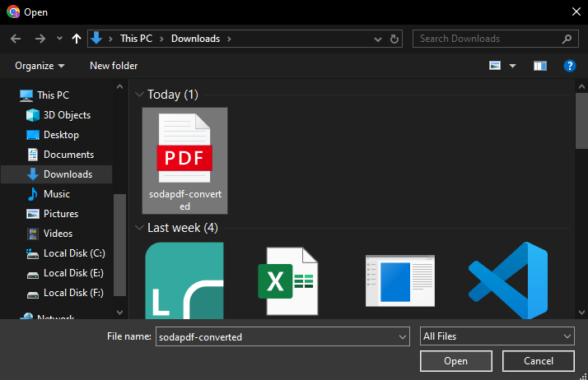Open Desktop in the sidebar
Screen dimensions: 588x380
click(61, 135)
